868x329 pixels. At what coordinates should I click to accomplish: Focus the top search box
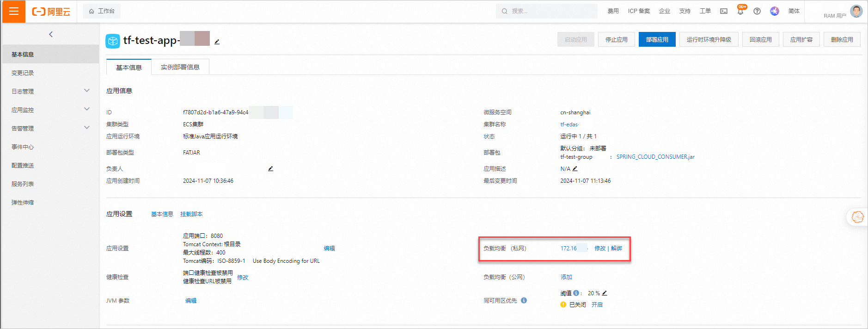tap(547, 11)
